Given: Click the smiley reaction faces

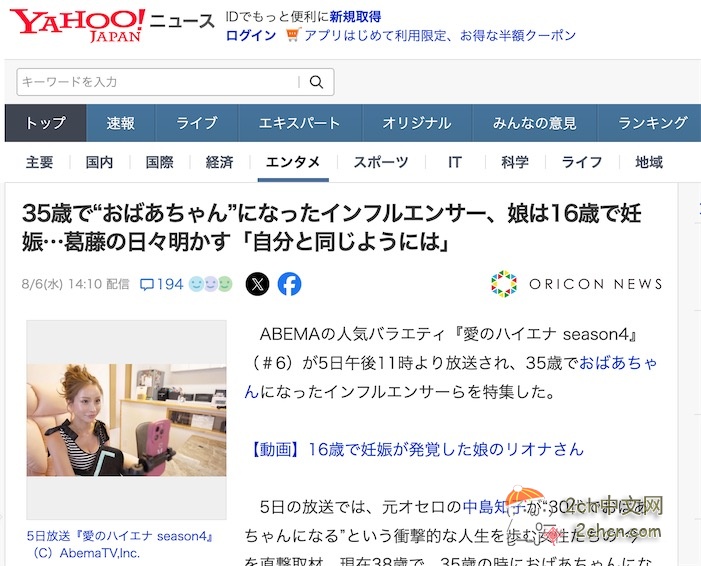Looking at the screenshot, I should click(x=211, y=284).
